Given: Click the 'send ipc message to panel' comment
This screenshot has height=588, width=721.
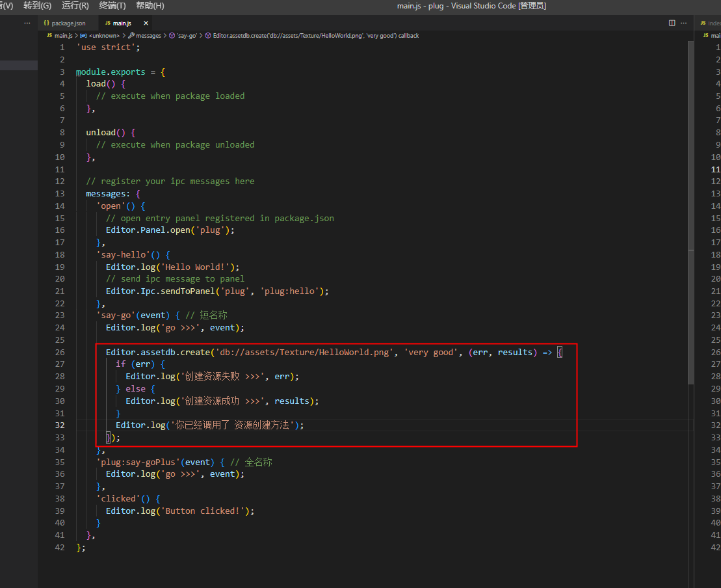Looking at the screenshot, I should coord(175,279).
